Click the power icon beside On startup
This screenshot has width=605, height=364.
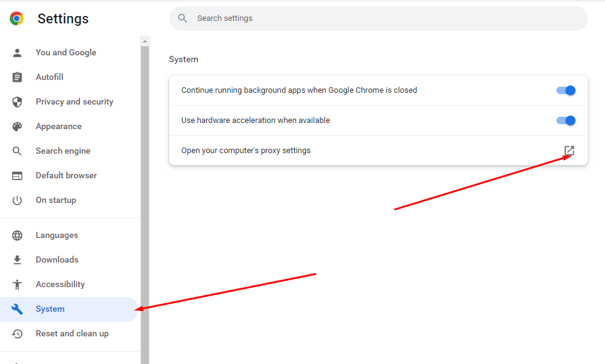point(17,200)
